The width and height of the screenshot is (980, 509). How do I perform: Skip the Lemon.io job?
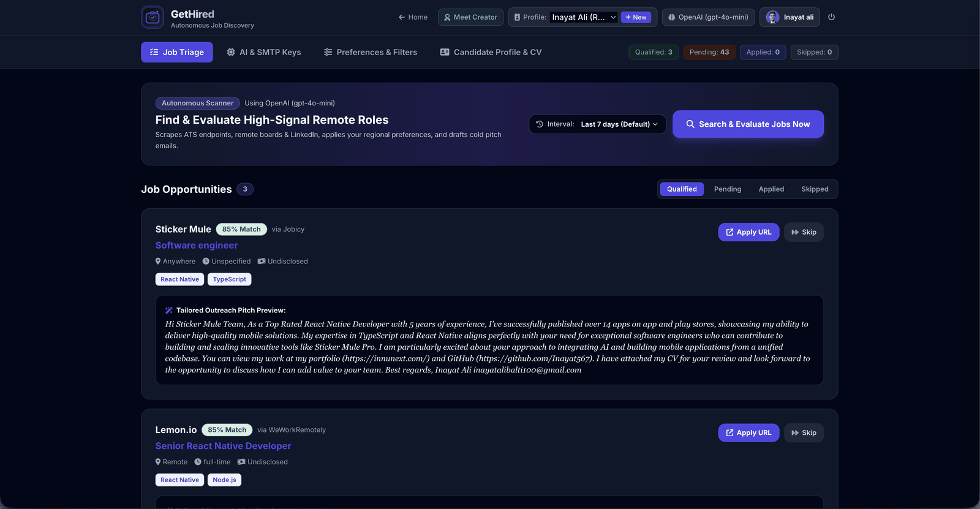click(x=804, y=432)
